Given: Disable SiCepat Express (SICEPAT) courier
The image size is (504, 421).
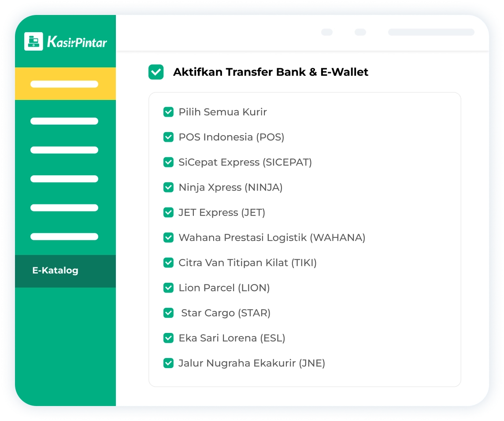Looking at the screenshot, I should coord(168,162).
